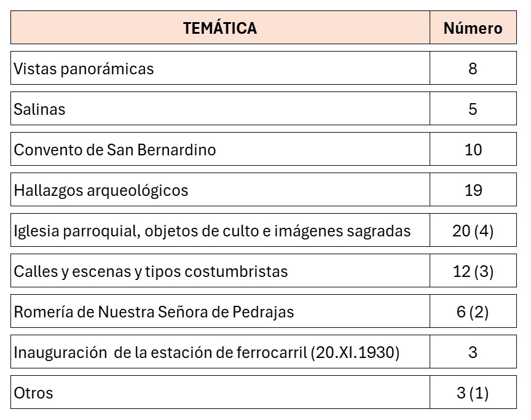Click the number cell beside Inauguración row
The image size is (531, 420).
coord(473,352)
